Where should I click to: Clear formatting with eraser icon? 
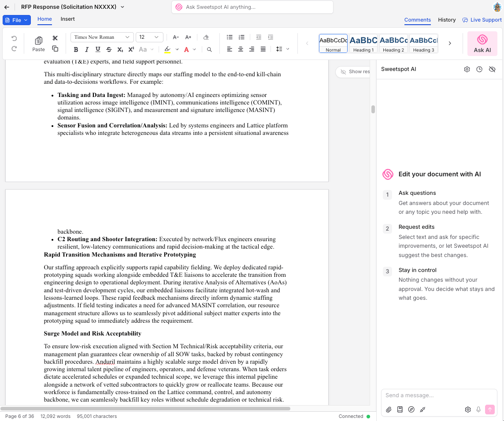(x=206, y=37)
